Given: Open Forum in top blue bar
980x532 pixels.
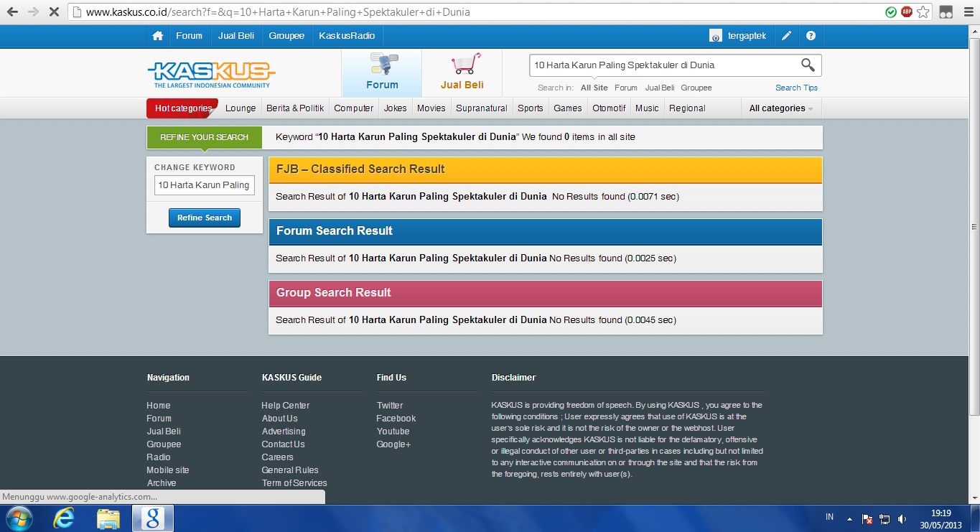Looking at the screenshot, I should click(x=190, y=36).
